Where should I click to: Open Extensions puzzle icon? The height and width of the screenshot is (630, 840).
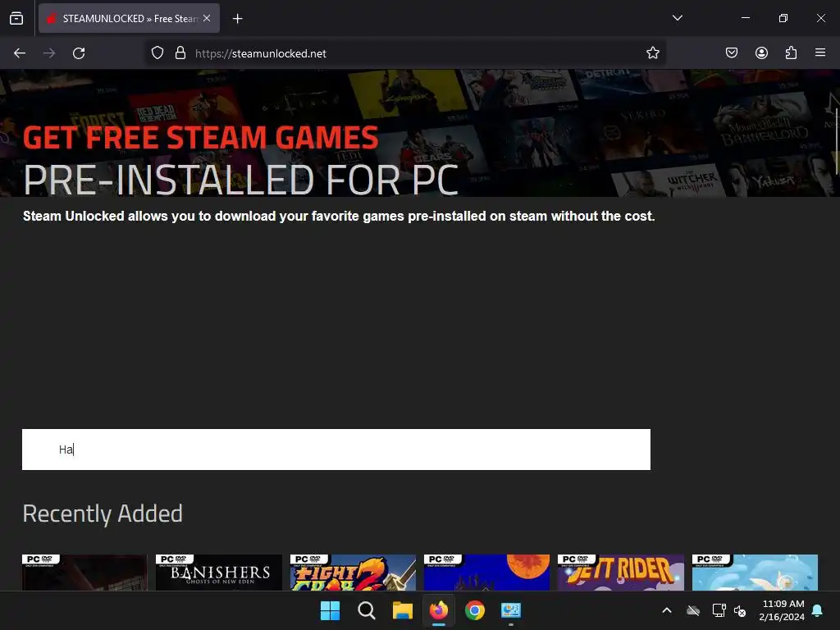[x=791, y=52]
